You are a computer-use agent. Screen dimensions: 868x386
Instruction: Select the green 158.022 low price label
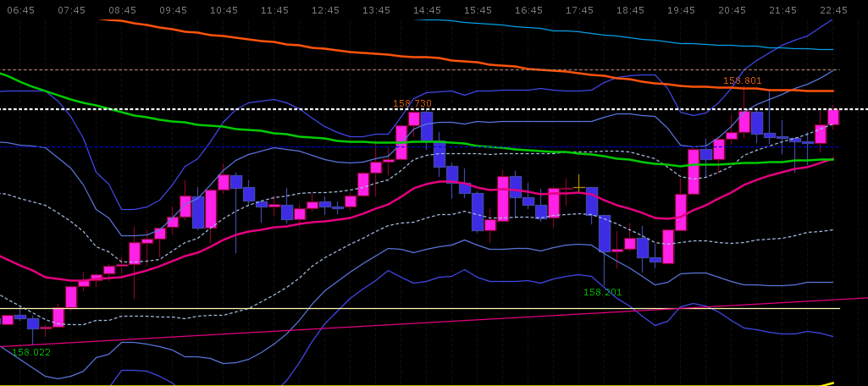click(31, 352)
